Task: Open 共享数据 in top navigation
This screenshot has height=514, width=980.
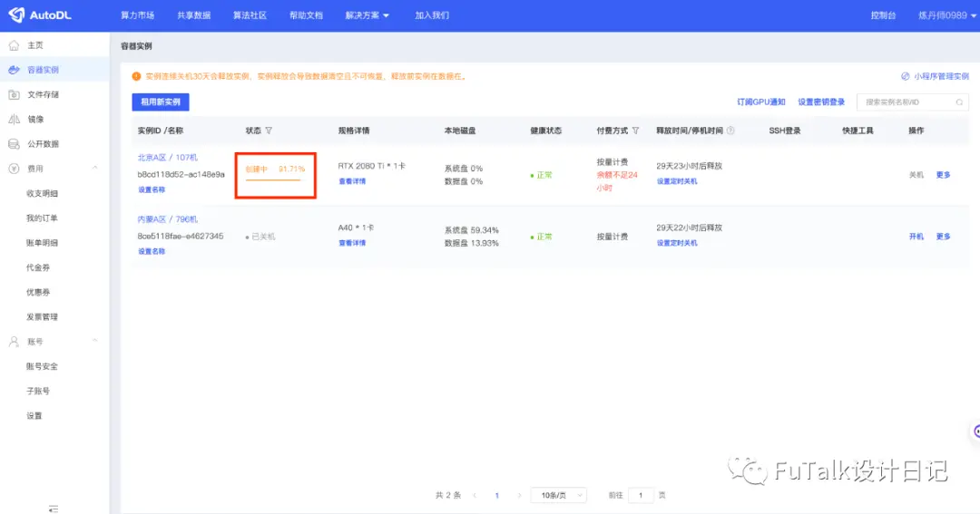Action: [194, 15]
